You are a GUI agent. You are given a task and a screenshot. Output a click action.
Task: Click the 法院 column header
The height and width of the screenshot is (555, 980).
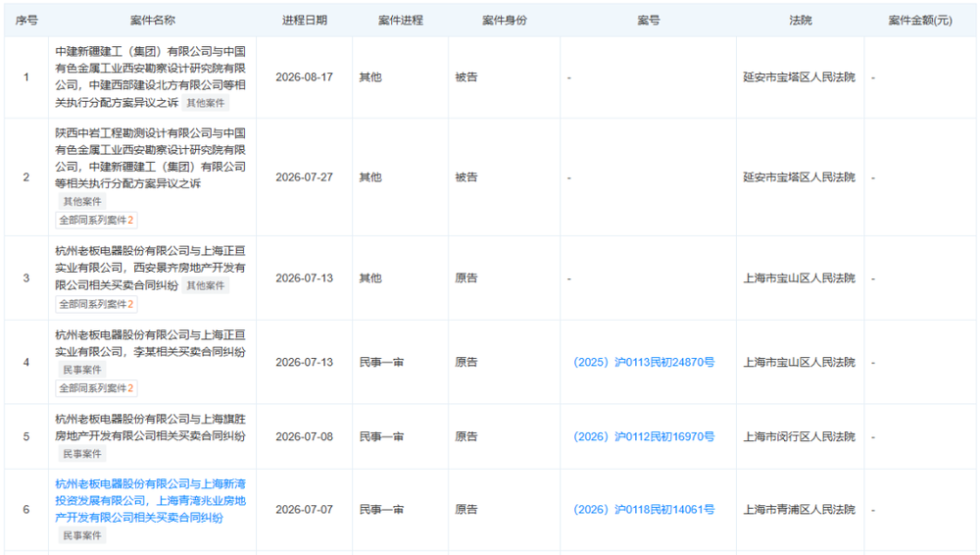(800, 20)
